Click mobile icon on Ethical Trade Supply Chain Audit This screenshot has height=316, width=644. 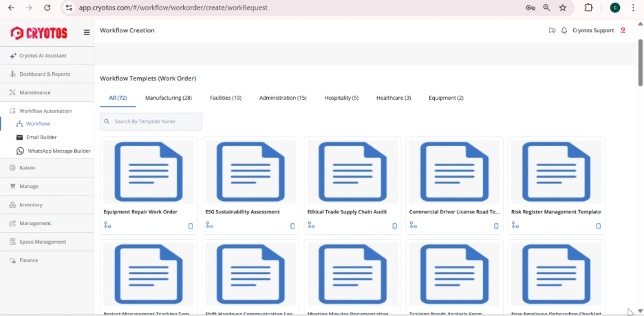395,226
